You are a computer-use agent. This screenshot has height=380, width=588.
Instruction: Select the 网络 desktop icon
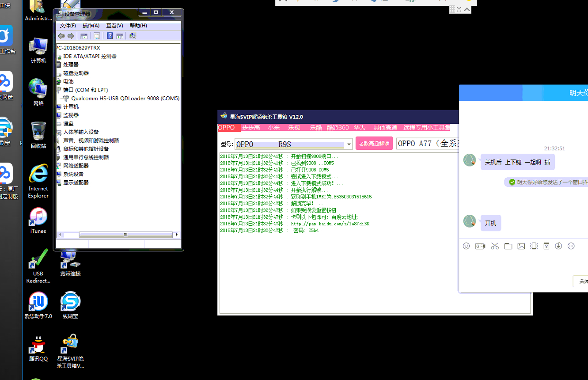[x=38, y=93]
